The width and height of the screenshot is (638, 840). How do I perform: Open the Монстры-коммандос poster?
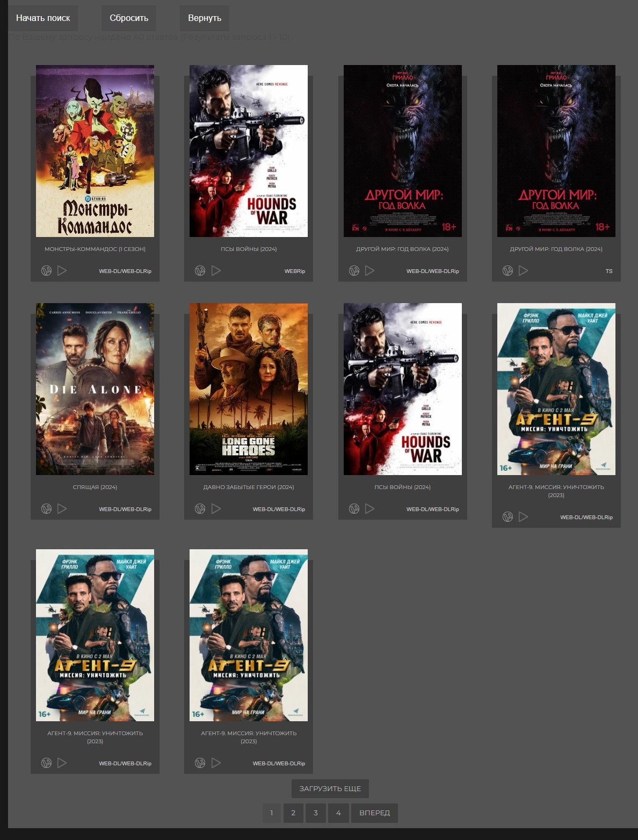(x=95, y=151)
